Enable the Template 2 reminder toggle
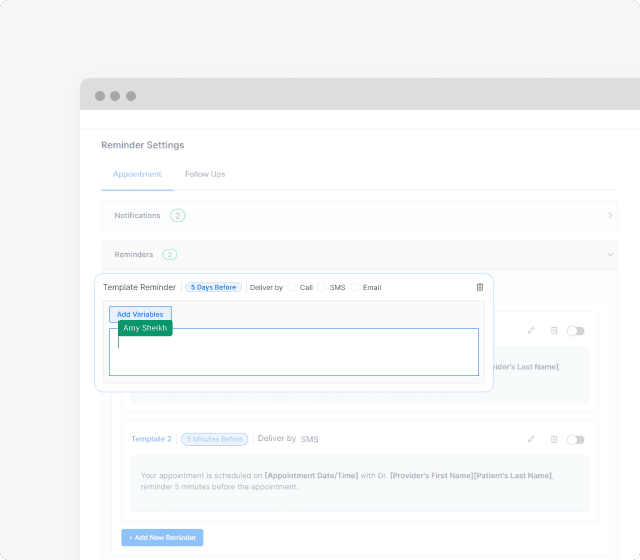640x560 pixels. point(576,439)
